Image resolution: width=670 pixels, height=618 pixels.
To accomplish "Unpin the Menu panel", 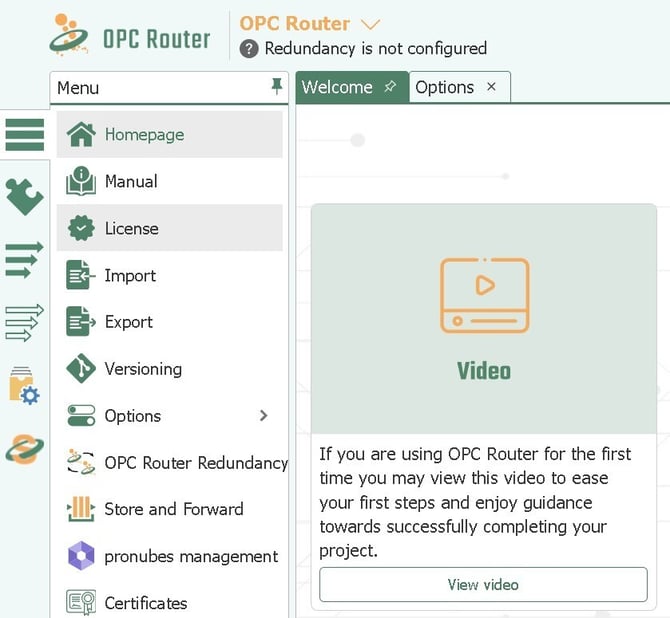I will [x=277, y=87].
